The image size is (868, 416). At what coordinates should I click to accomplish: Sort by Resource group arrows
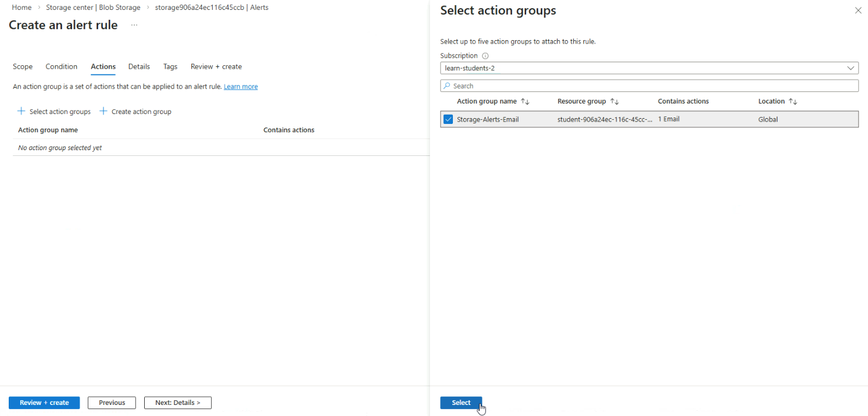coord(615,101)
